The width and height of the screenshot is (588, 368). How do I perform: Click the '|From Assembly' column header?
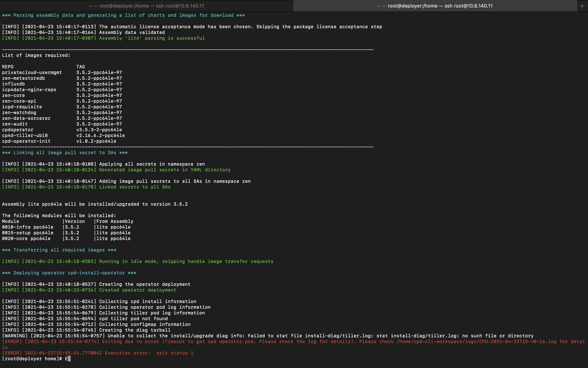(x=114, y=221)
